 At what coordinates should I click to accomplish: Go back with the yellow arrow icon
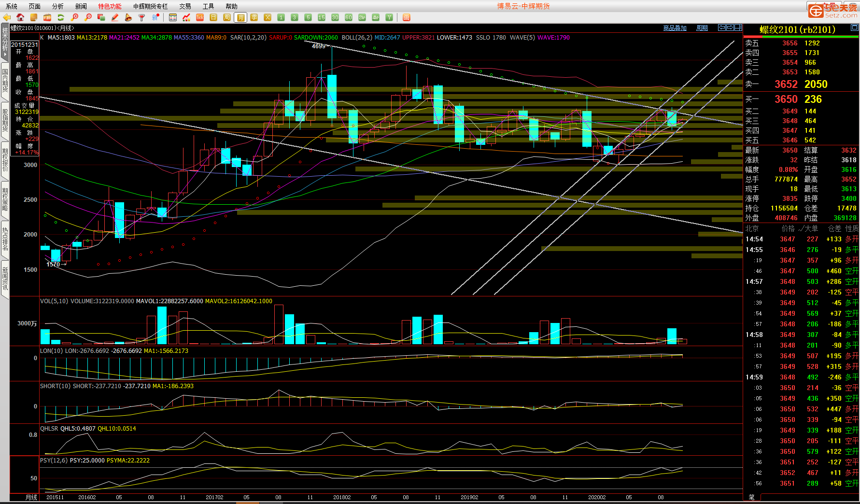(7, 17)
